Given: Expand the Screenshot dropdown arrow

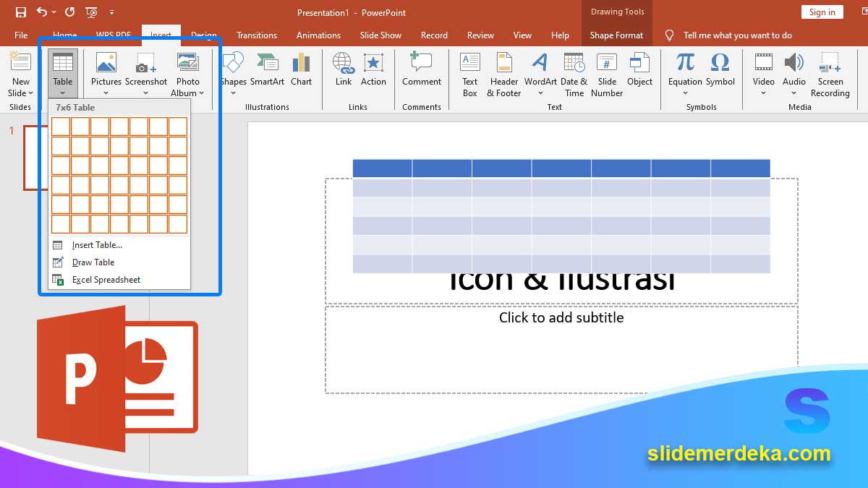Looking at the screenshot, I should coord(146,93).
